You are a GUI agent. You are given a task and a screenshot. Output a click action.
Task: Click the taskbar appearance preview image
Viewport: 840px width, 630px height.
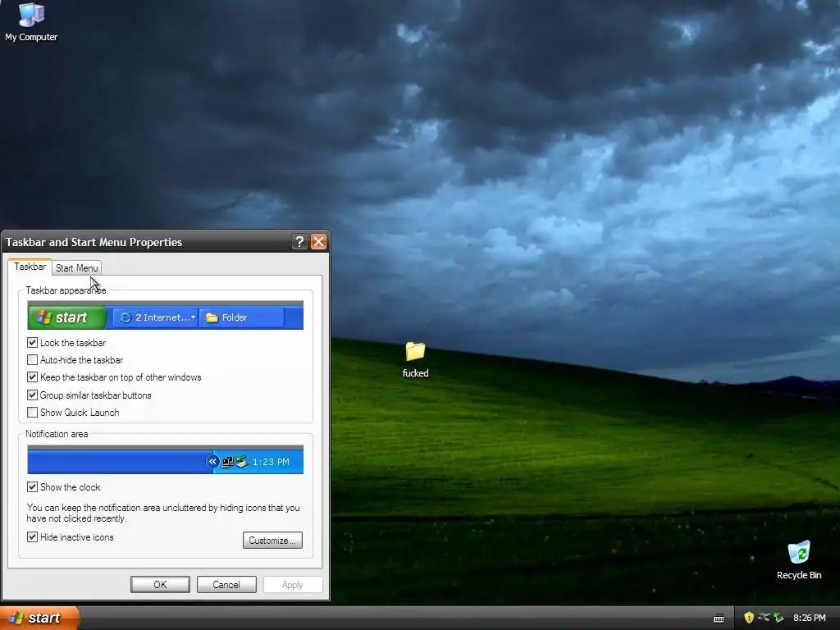[165, 316]
